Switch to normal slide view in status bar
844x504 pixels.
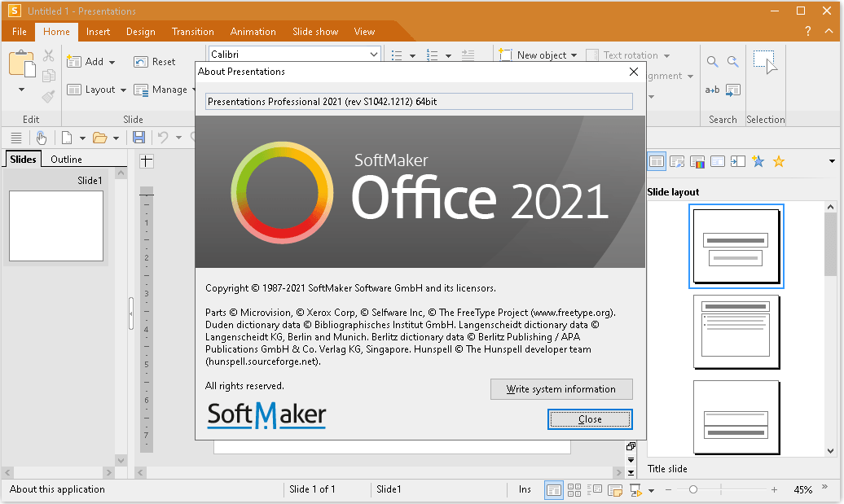[554, 489]
